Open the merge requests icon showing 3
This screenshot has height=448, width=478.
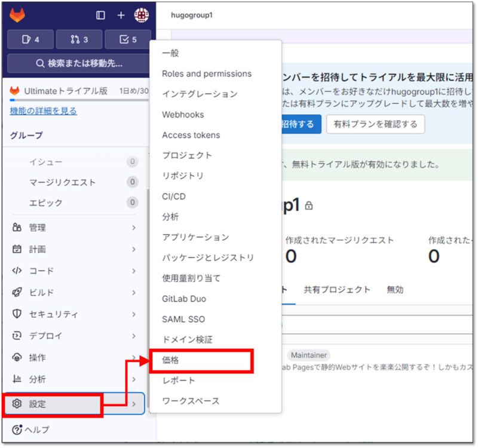click(78, 39)
